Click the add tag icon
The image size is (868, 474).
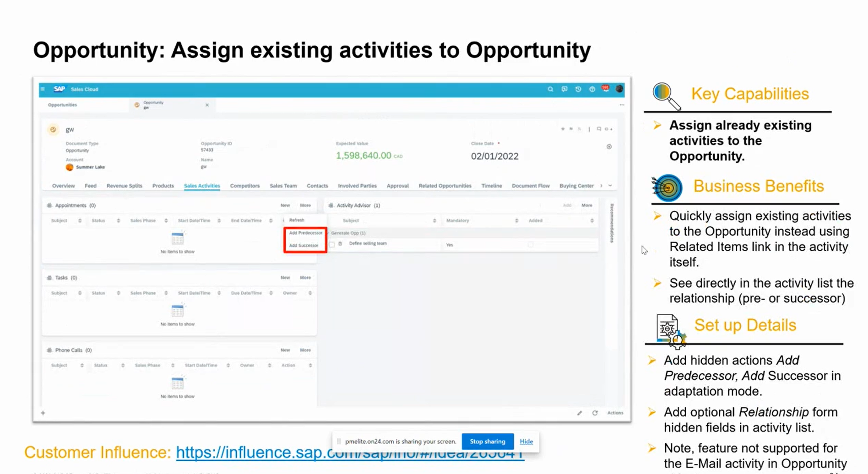coord(608,129)
